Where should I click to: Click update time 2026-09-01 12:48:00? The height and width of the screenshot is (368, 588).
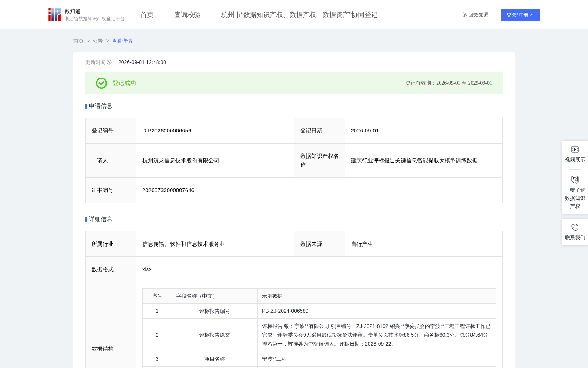pos(142,62)
